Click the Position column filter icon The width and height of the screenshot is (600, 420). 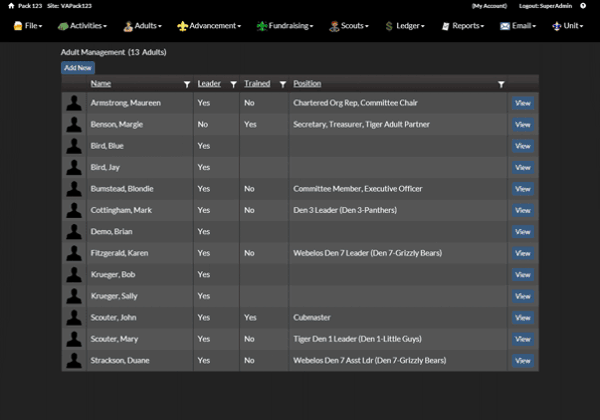pyautogui.click(x=501, y=84)
